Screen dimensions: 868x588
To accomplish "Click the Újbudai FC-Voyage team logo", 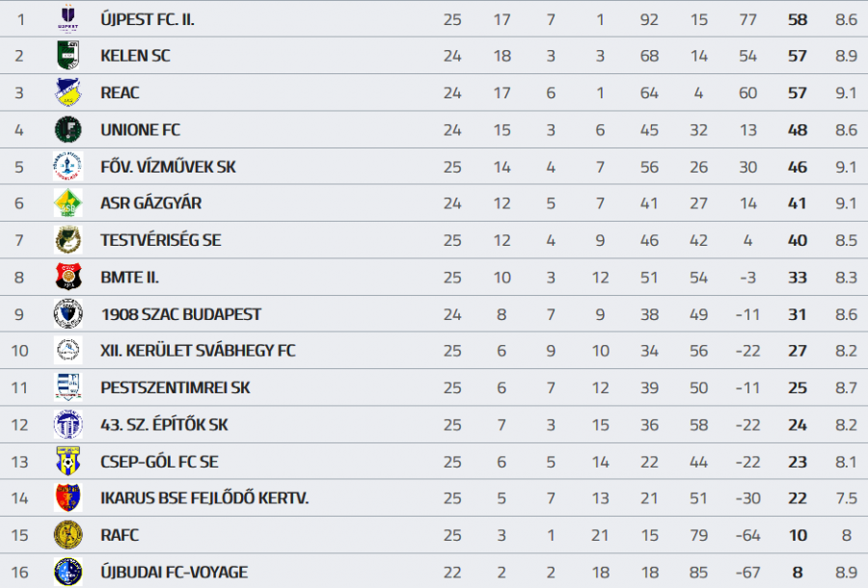I will click(68, 572).
